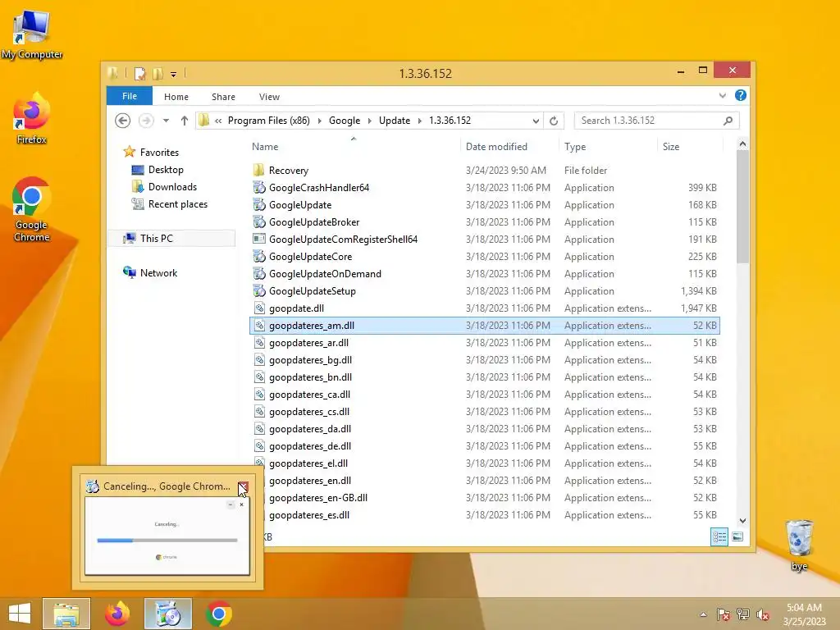The width and height of the screenshot is (840, 630).
Task: Switch to the Home ribbon tab
Action: click(176, 97)
